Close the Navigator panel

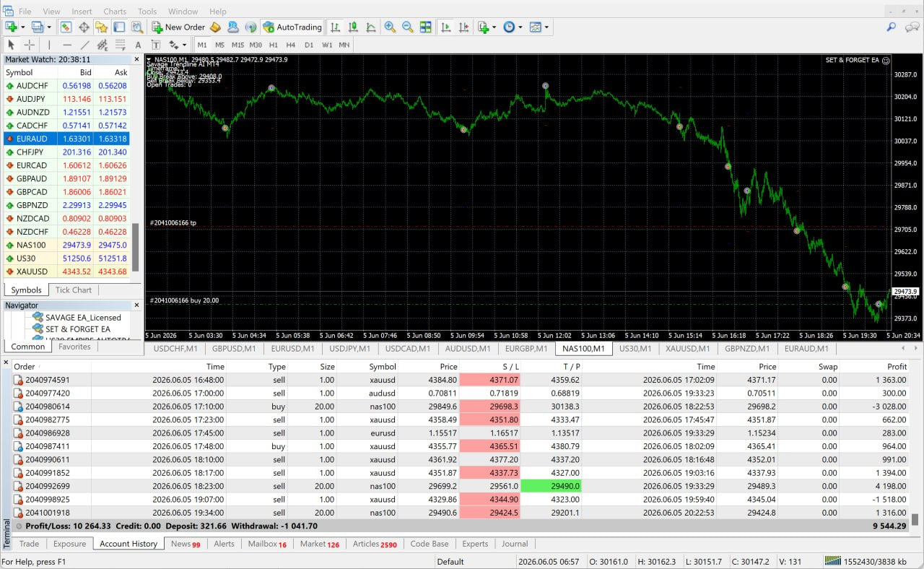click(x=136, y=305)
